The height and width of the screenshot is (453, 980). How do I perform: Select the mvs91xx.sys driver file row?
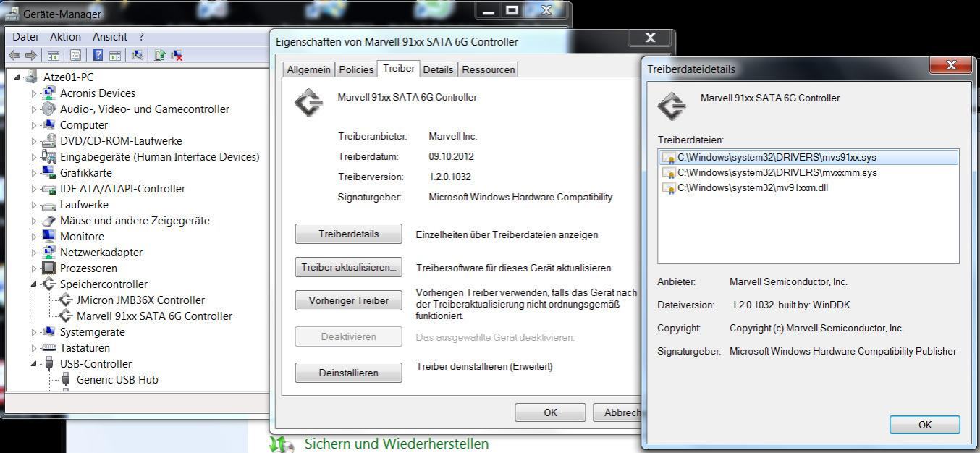click(x=808, y=157)
